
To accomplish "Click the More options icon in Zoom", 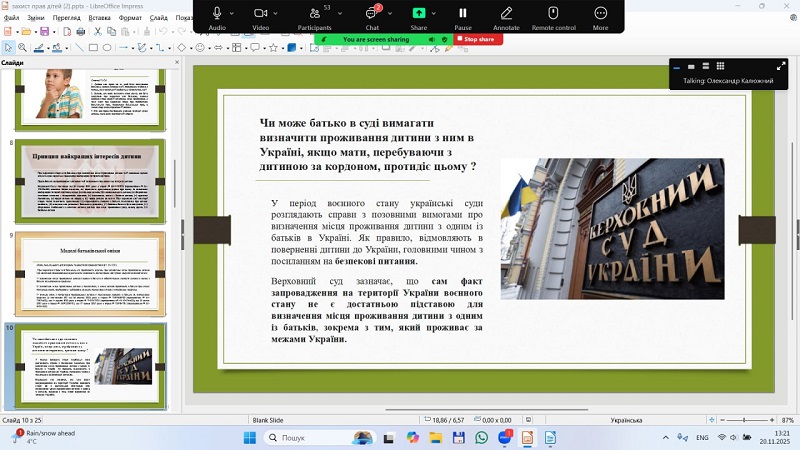I will point(600,14).
